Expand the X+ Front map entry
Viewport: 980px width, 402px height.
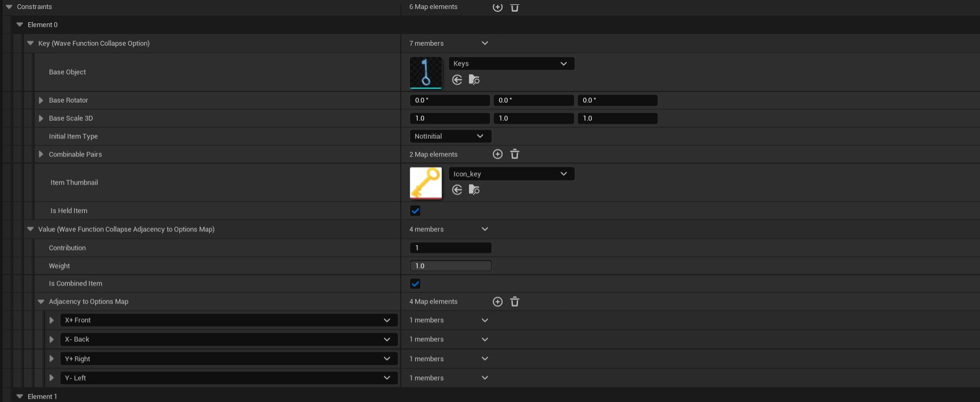[52, 320]
